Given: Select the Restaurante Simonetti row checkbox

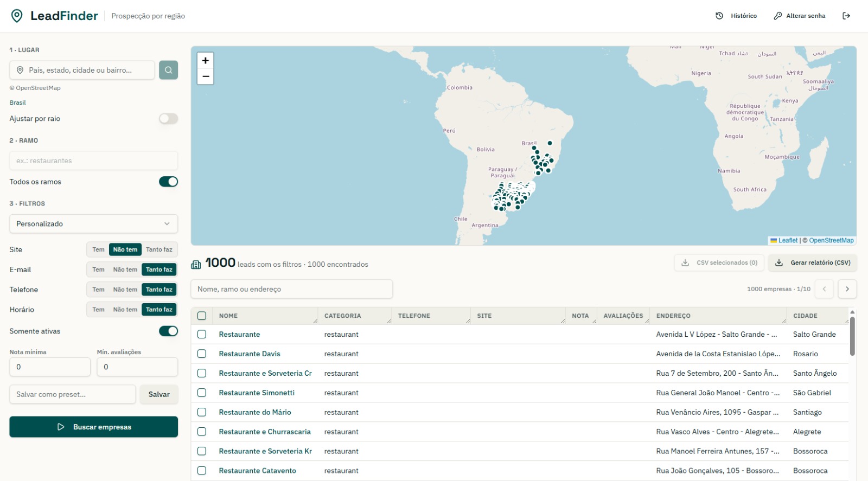Looking at the screenshot, I should [x=202, y=393].
